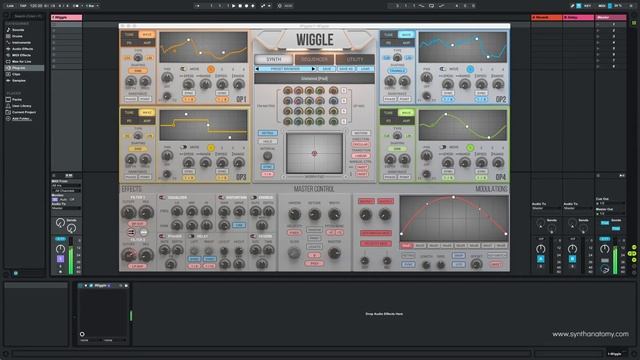Switch to the SYNTH tab in Wiggle
The height and width of the screenshot is (360, 640).
point(273,59)
